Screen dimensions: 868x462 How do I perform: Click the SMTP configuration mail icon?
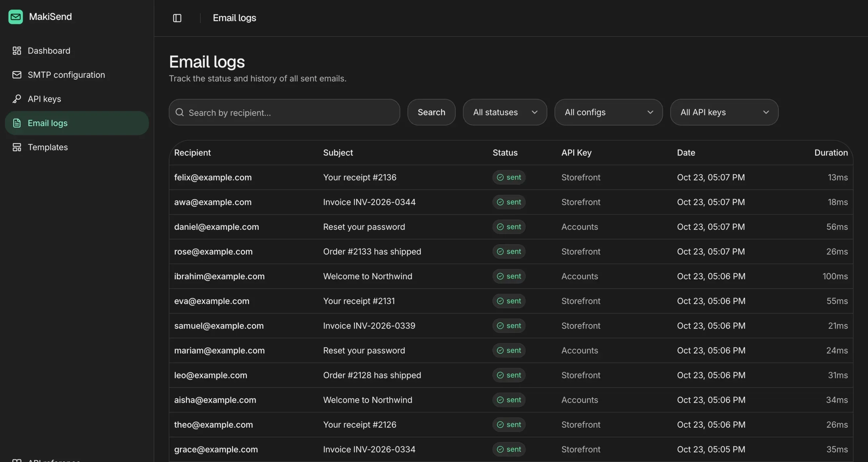click(17, 75)
